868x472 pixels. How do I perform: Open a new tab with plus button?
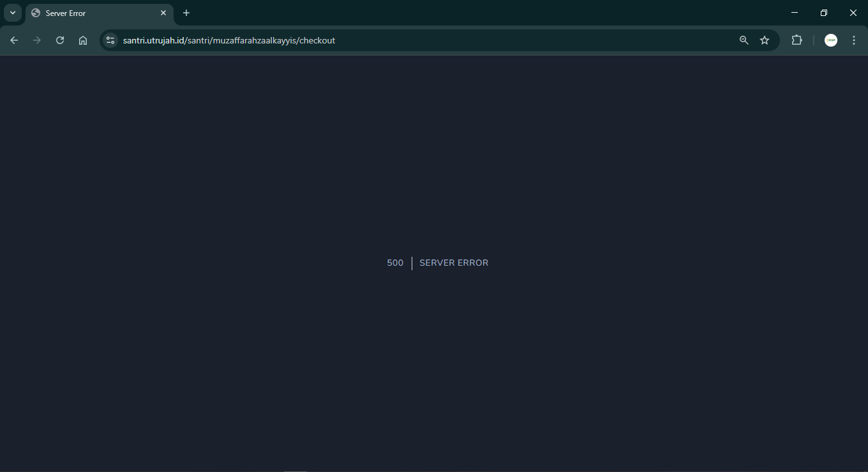(186, 13)
